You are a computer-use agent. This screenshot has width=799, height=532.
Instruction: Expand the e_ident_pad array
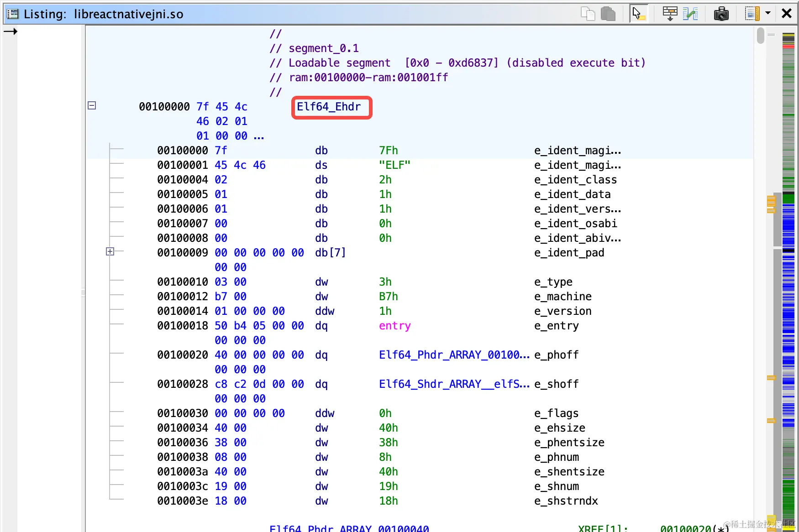coord(110,251)
